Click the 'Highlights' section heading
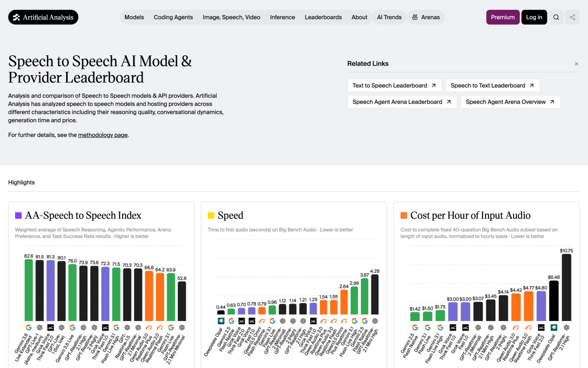The height and width of the screenshot is (368, 588). (x=22, y=183)
